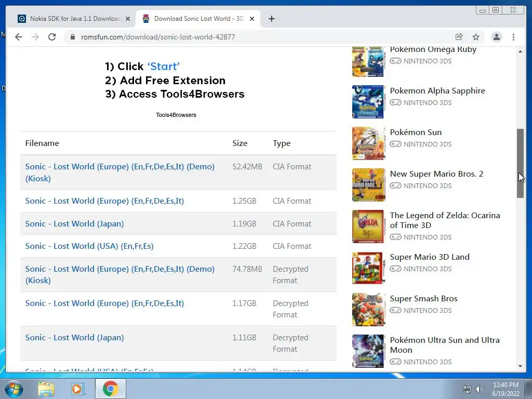Click the vertical scrollbar thumb
Screen dimensions: 532x399
pos(520,163)
